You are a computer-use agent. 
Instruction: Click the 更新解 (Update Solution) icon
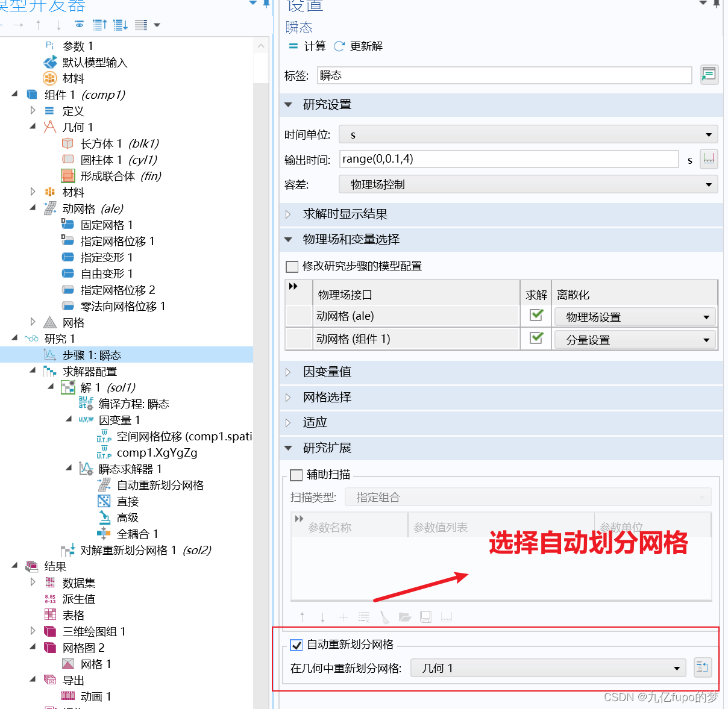tap(339, 46)
